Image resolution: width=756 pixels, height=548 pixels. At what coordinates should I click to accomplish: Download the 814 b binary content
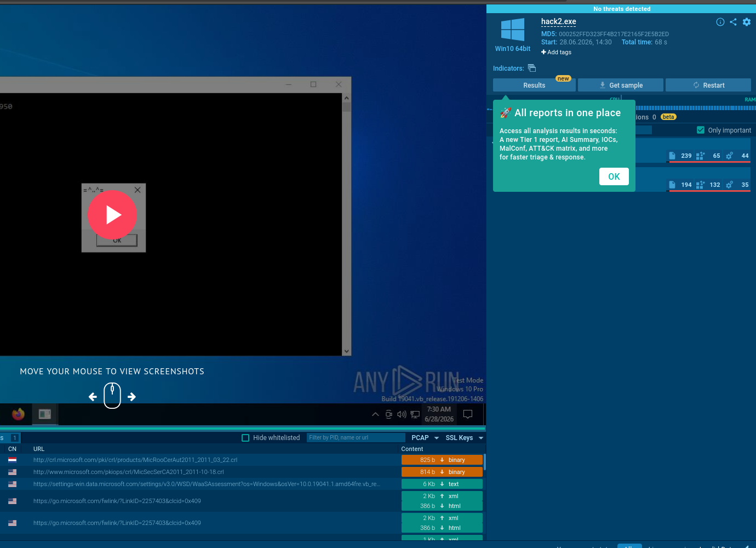[x=442, y=472]
